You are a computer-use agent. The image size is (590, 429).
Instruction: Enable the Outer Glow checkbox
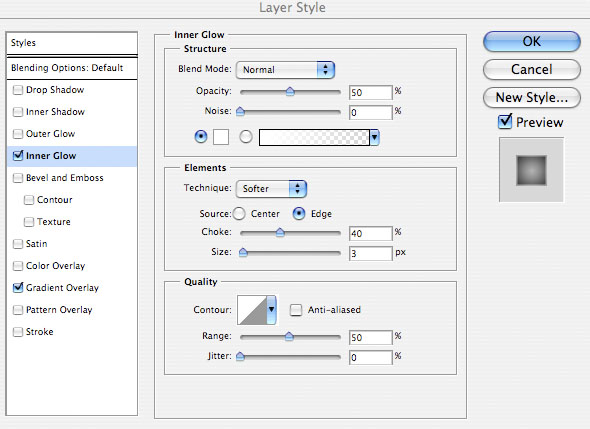pyautogui.click(x=18, y=134)
